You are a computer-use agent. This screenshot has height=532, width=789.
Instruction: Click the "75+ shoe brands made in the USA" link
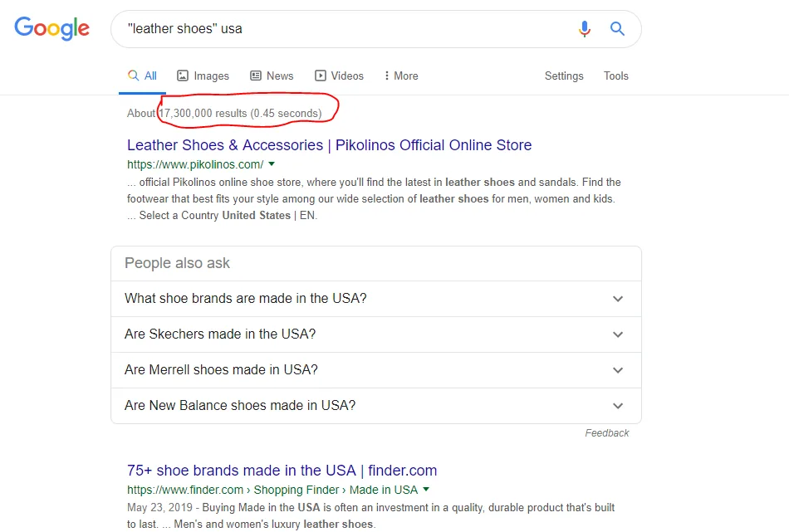pyautogui.click(x=282, y=470)
